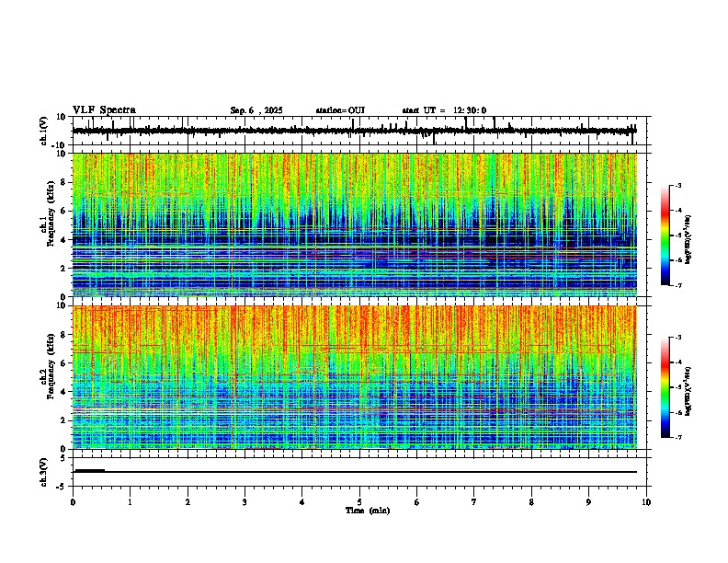This screenshot has height=563, width=728.
Task: Click the ch.2 "Frequency (kHz)" axis label
Action: click(x=51, y=365)
